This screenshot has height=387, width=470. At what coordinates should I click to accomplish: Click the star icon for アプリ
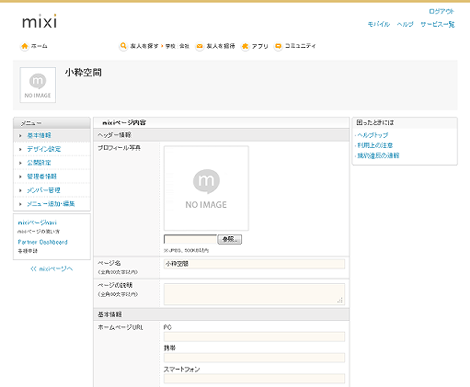click(245, 46)
